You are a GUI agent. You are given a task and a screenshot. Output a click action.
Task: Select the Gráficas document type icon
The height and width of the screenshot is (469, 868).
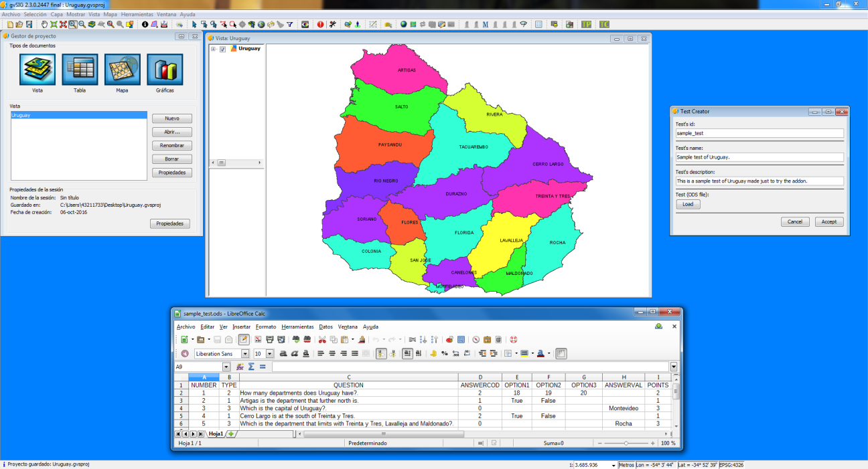click(x=165, y=70)
